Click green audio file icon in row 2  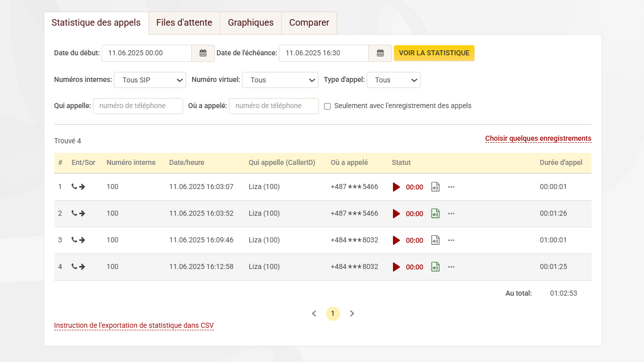click(x=435, y=214)
